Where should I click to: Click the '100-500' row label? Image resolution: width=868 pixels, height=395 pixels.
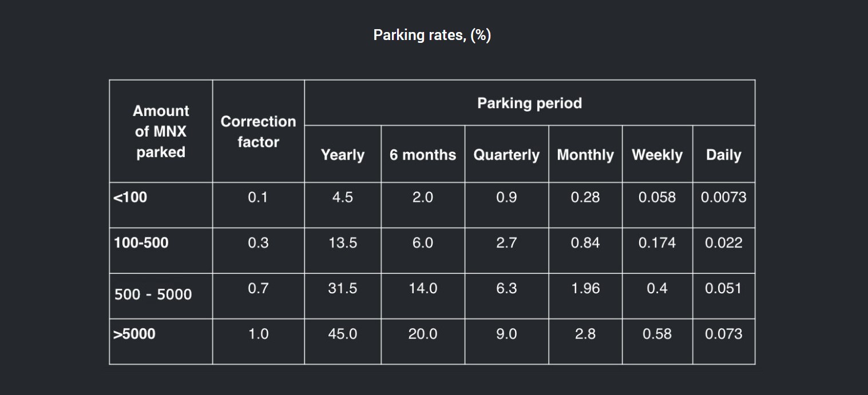[x=141, y=243]
